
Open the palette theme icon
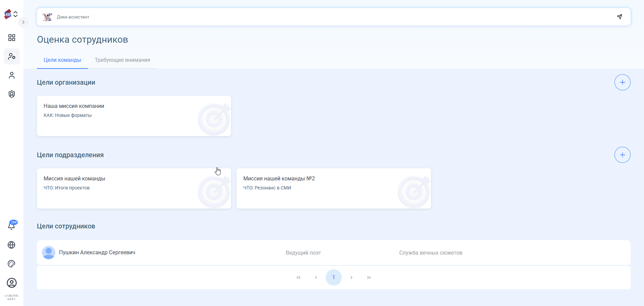click(x=12, y=264)
